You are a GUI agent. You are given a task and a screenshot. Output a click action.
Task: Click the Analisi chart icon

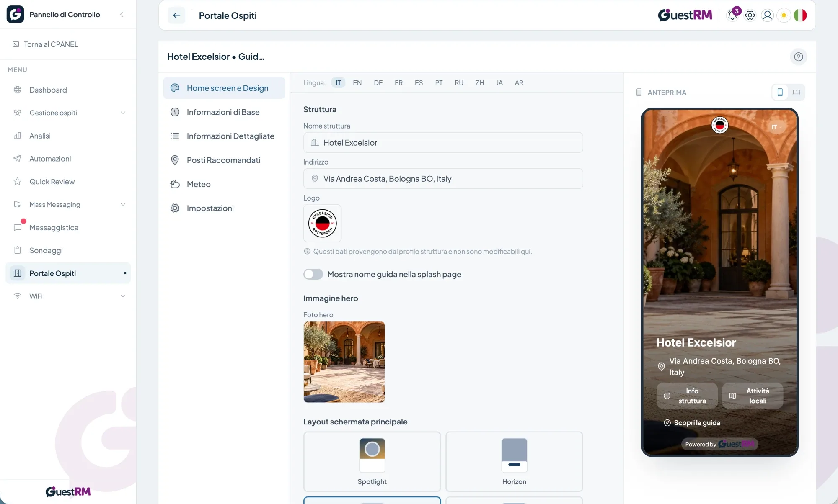(x=18, y=136)
